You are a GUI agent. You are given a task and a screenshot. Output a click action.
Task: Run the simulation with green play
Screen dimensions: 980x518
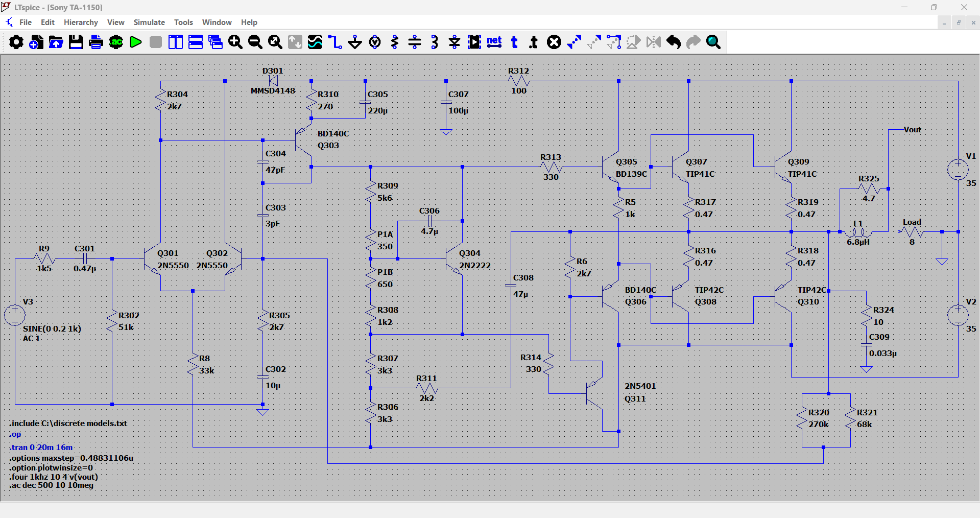click(x=136, y=42)
